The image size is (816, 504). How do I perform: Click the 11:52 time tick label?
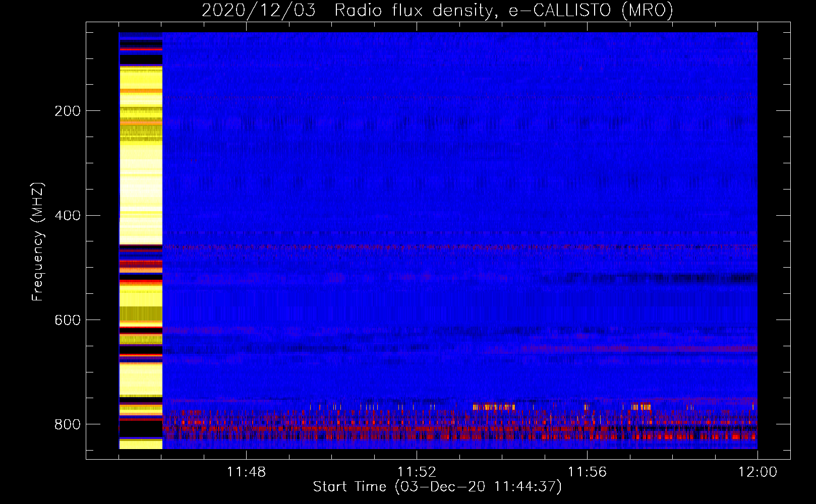417,472
